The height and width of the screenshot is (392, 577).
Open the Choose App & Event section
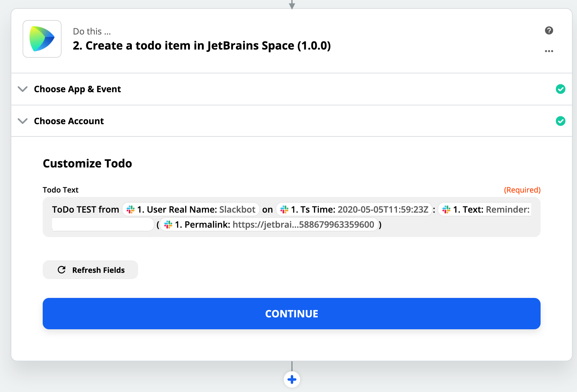(77, 89)
